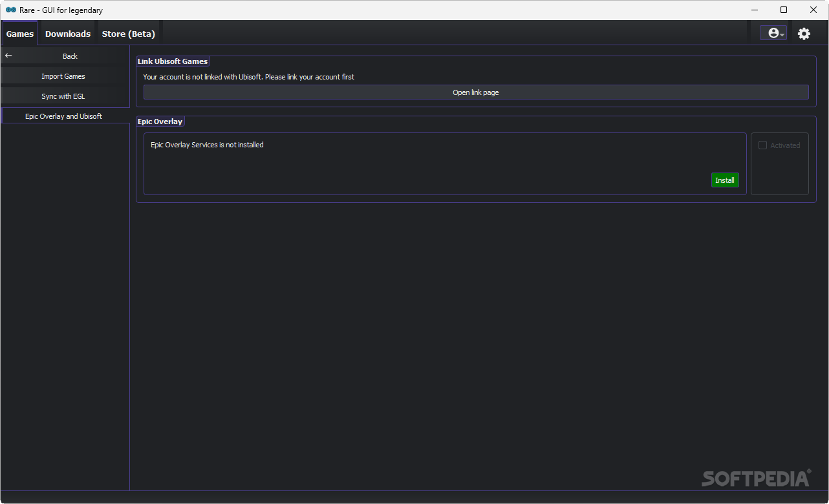Click the Link Ubisoft Games group title
This screenshot has height=504, width=829.
173,61
